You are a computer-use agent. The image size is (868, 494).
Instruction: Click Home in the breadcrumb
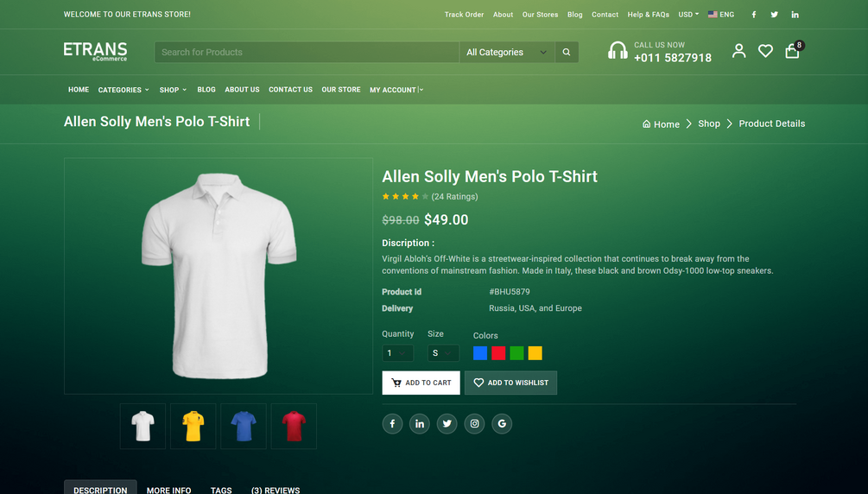(x=667, y=124)
